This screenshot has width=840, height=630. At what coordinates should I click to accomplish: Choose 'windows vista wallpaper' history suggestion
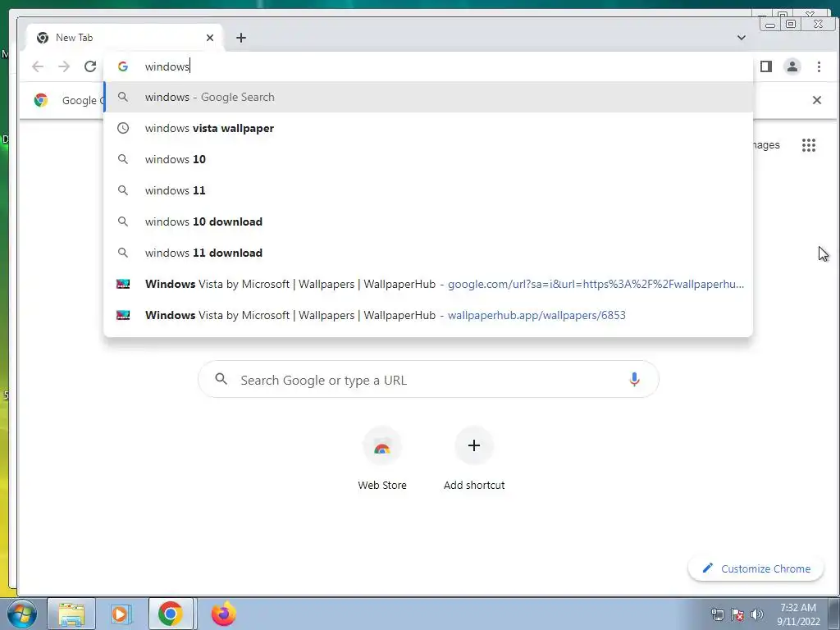pos(428,128)
